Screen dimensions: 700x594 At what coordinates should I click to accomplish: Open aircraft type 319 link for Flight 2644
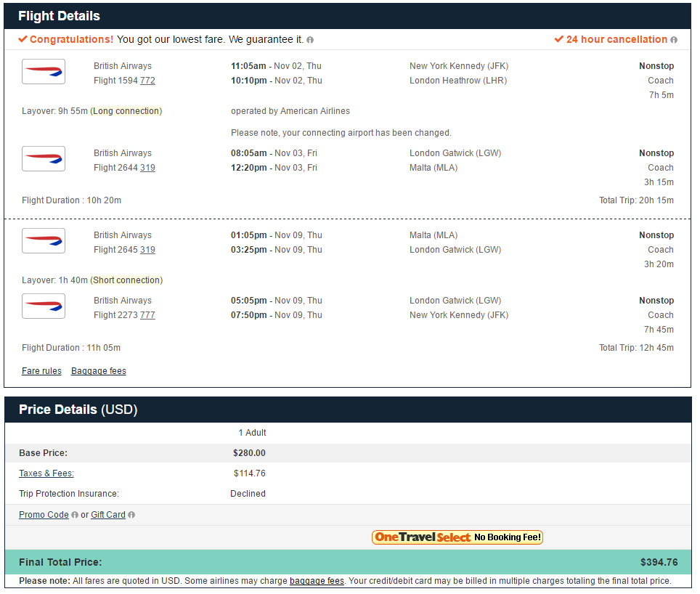[x=147, y=167]
